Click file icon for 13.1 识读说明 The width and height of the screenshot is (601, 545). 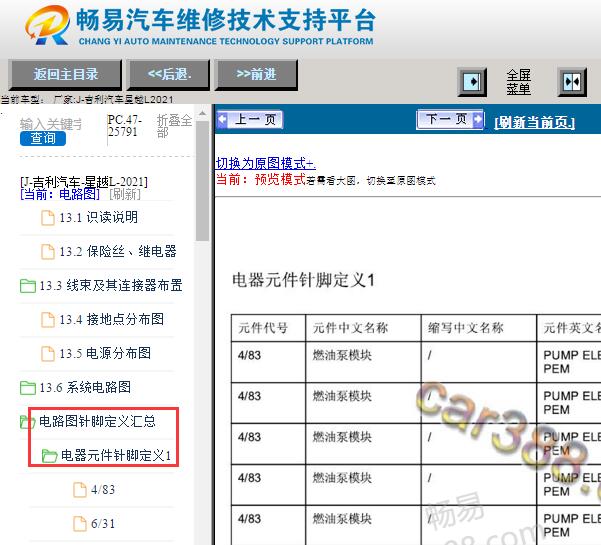point(48,218)
